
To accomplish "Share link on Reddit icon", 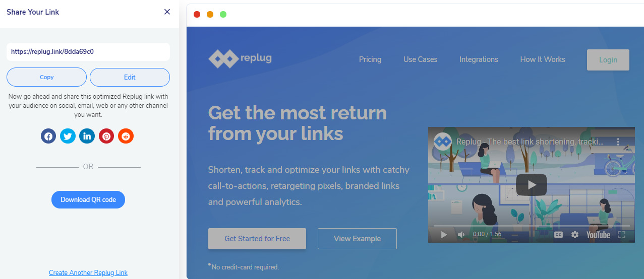I will 126,136.
